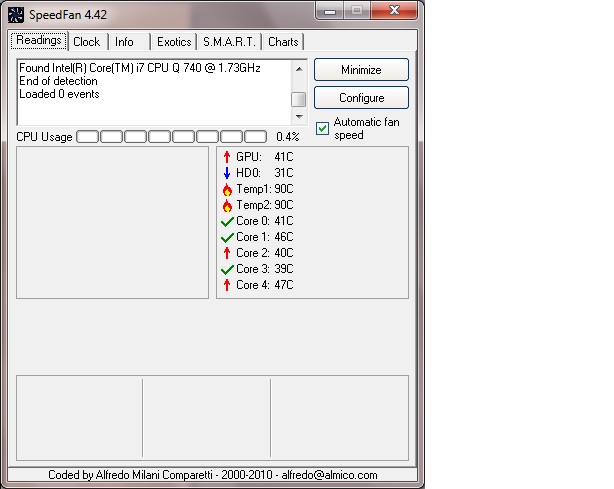Click the Core 0: 41C reading
614x489 pixels.
[264, 221]
